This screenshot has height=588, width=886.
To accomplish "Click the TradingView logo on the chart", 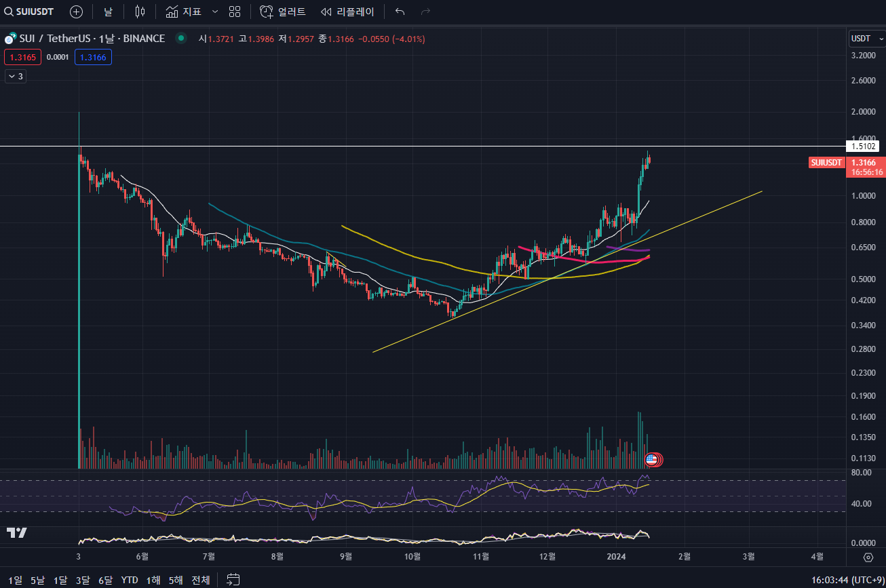I will click(x=17, y=532).
